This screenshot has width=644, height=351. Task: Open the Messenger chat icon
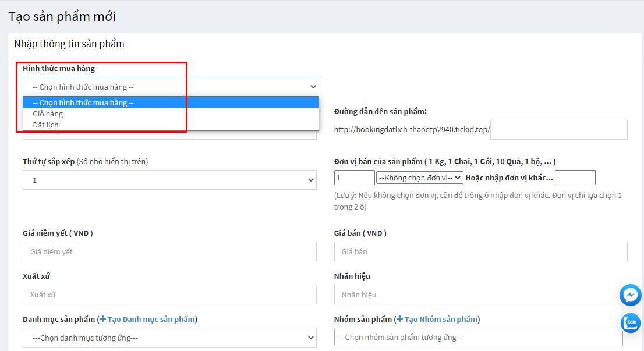pos(630,295)
